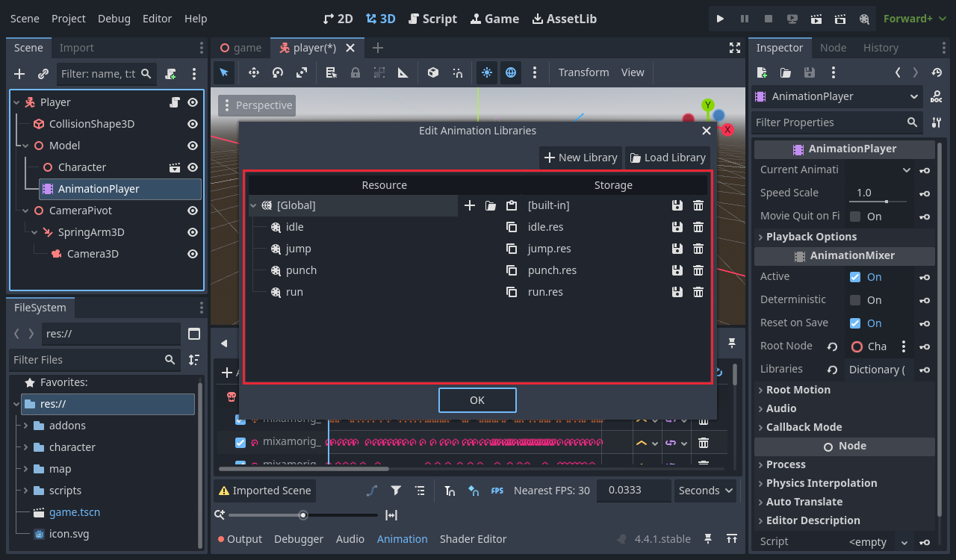This screenshot has width=956, height=560.
Task: Open the animation track filter icon
Action: [x=396, y=491]
